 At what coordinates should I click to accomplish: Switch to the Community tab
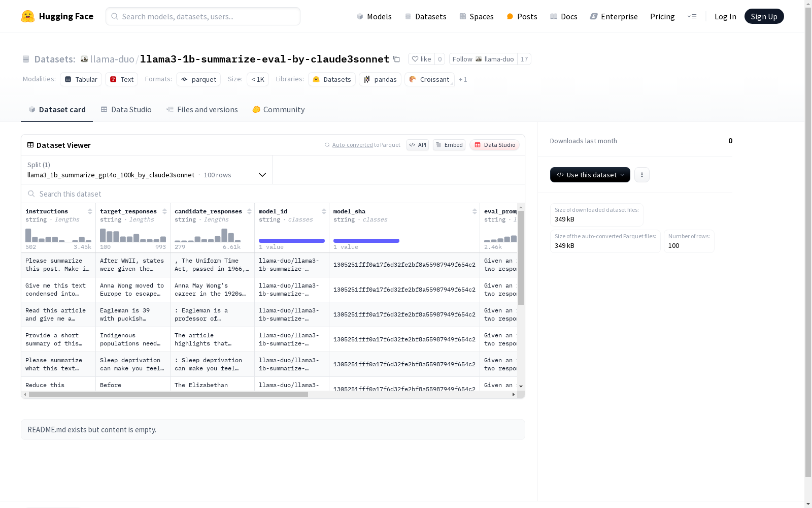279,110
